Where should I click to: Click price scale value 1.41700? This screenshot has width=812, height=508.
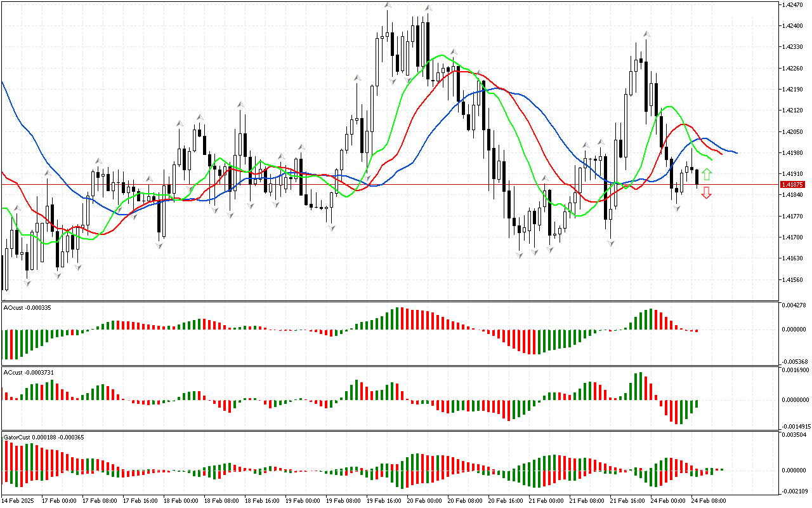pos(792,237)
